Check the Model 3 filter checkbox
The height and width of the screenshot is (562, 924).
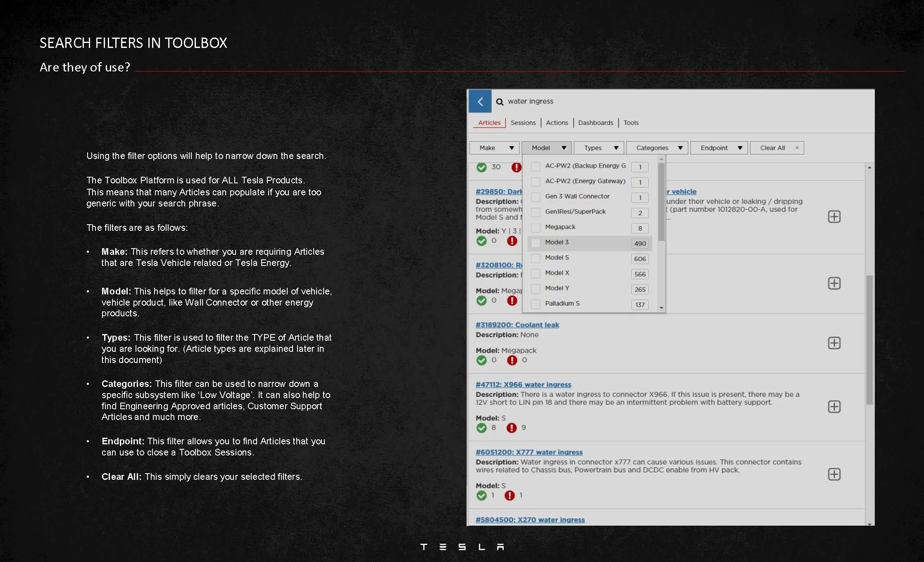(x=536, y=243)
